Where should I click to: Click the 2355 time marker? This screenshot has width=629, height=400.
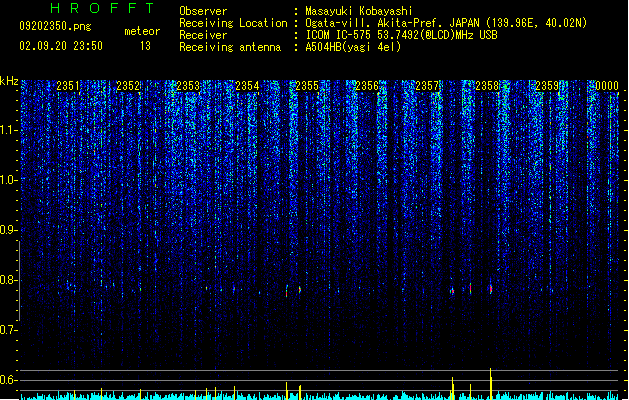click(x=307, y=85)
